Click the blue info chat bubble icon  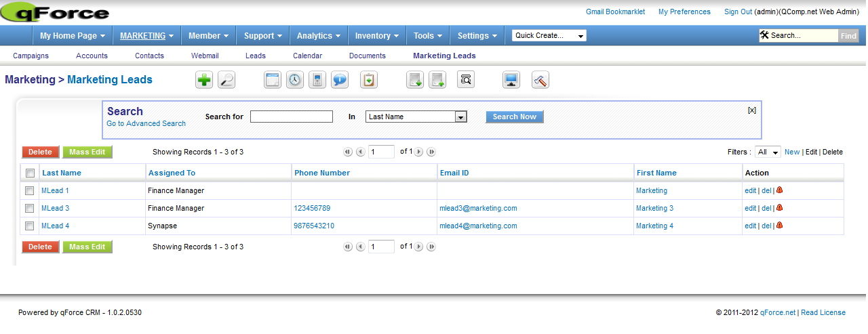pos(340,81)
